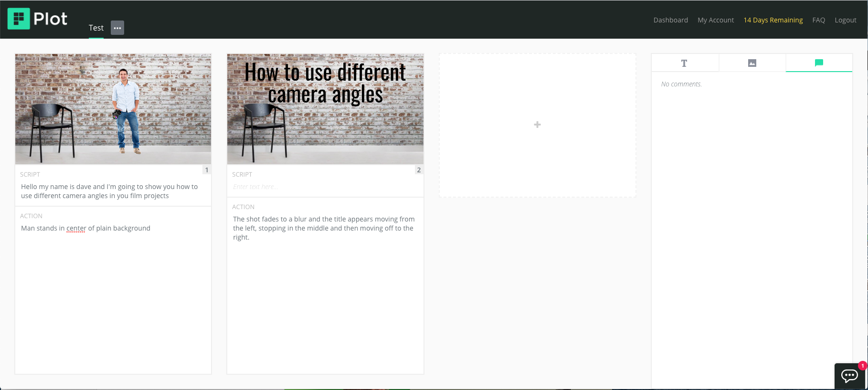Open the three-dots project options menu
This screenshot has width=868, height=390.
pyautogui.click(x=117, y=28)
